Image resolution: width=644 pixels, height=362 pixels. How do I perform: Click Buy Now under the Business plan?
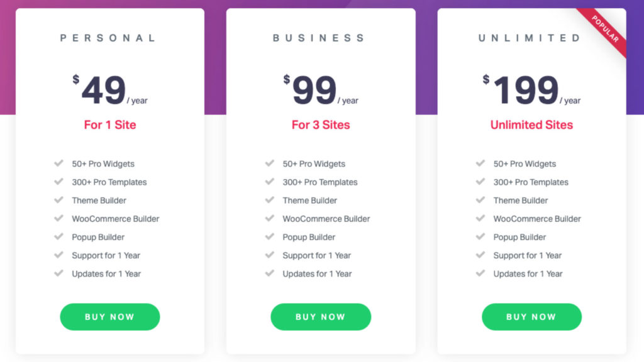pos(321,317)
